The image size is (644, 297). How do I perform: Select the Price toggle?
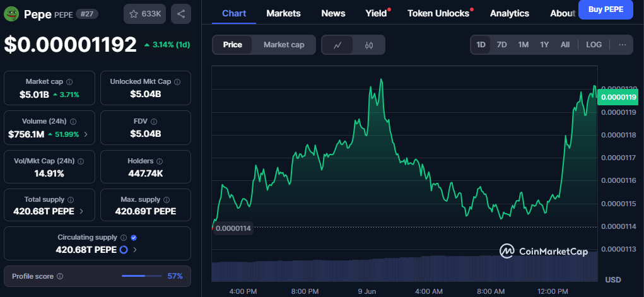pos(233,45)
